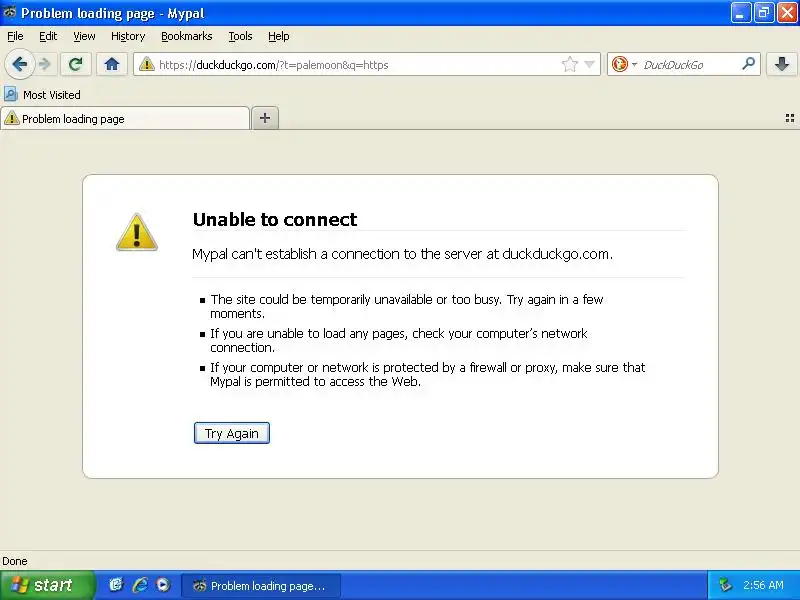The image size is (800, 600).
Task: Click the yellow warning triangle in the error box
Action: pyautogui.click(x=137, y=232)
